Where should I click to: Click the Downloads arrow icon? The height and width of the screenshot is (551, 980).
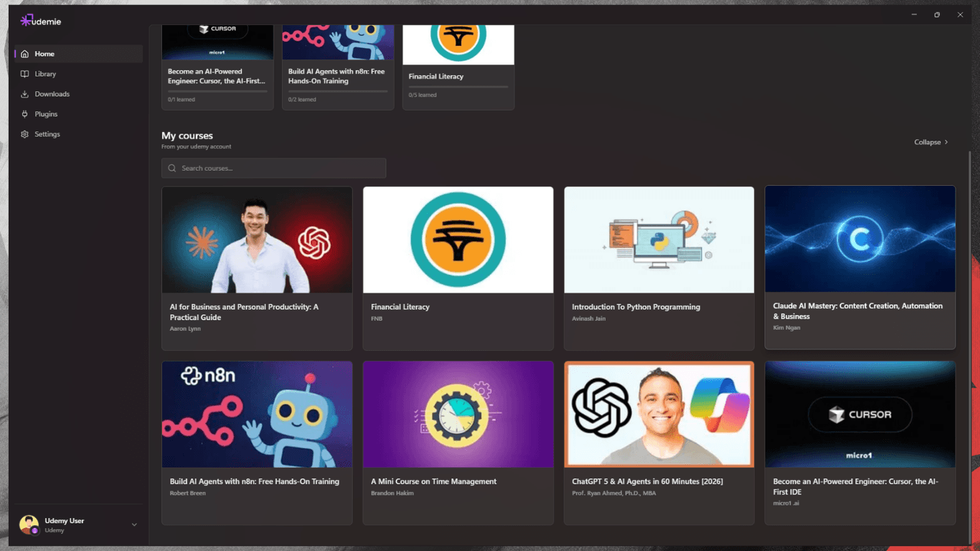(x=24, y=94)
